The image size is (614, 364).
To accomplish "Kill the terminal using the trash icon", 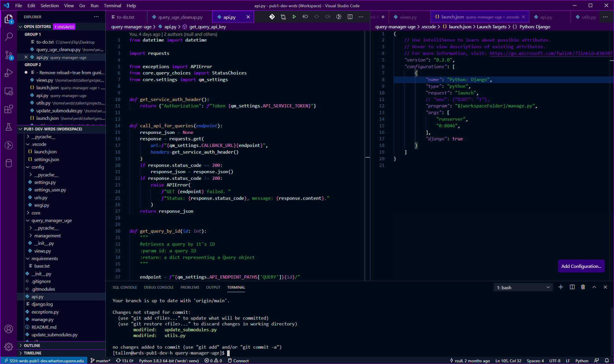I will (583, 287).
